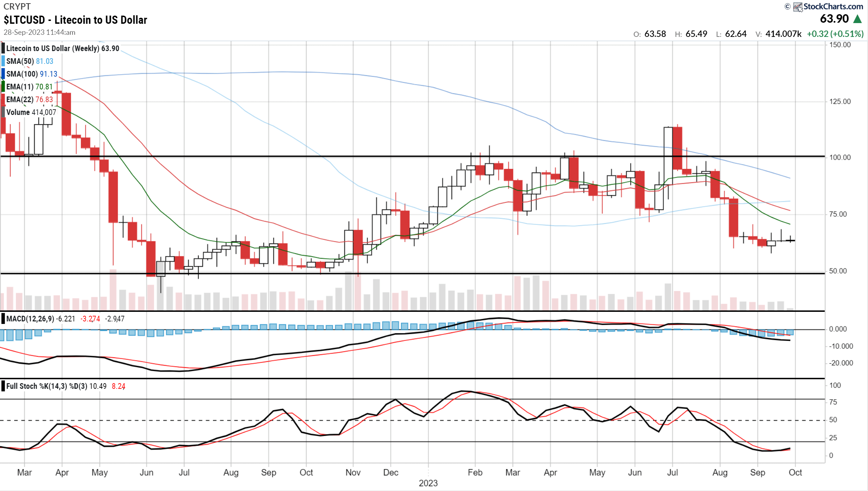Click the Oct label at far right of time axis
The width and height of the screenshot is (868, 491).
click(x=795, y=473)
